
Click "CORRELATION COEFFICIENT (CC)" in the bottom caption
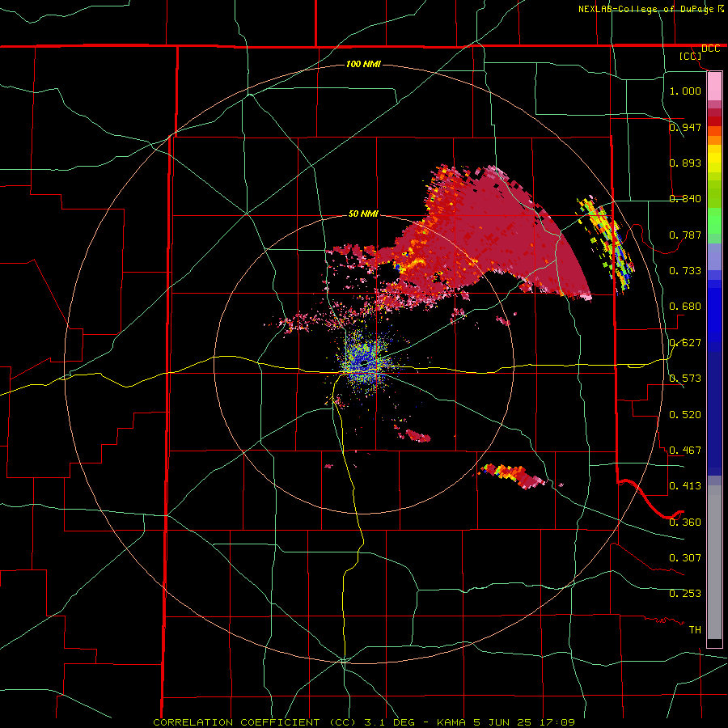tap(255, 722)
